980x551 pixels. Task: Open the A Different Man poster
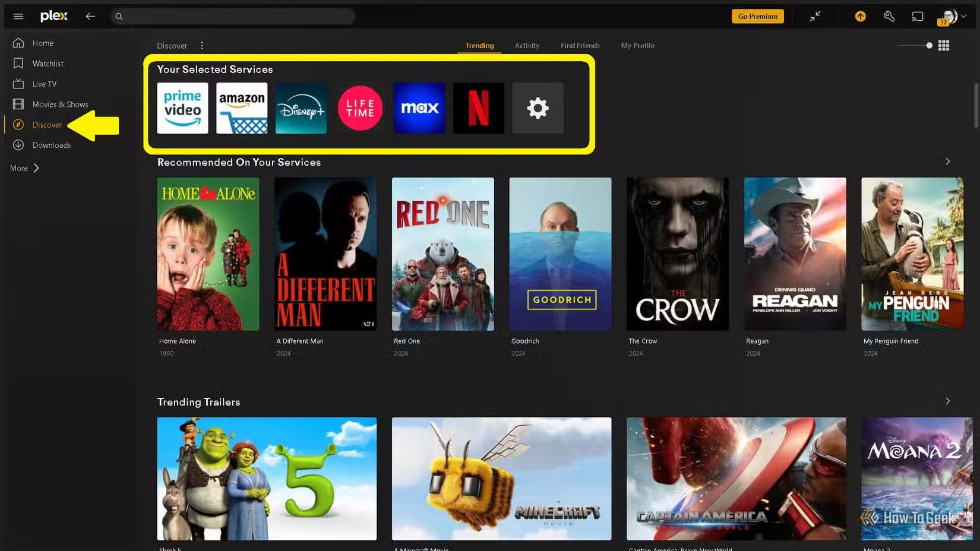point(325,254)
